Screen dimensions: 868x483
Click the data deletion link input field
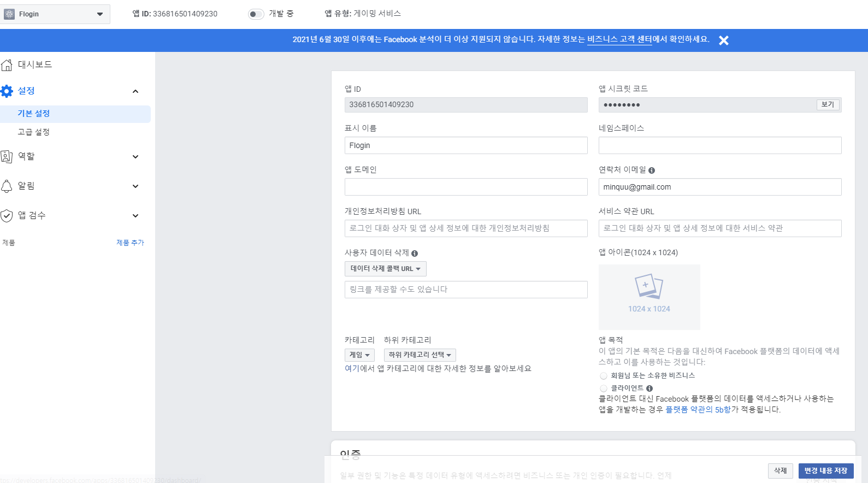click(466, 290)
